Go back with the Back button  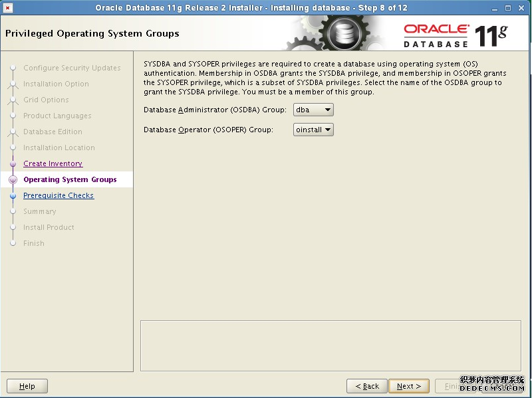tap(366, 386)
